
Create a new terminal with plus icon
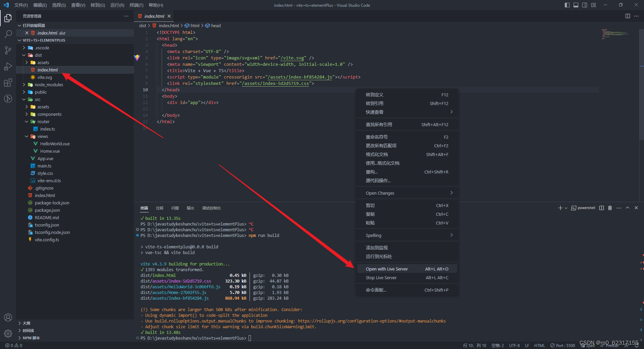560,208
